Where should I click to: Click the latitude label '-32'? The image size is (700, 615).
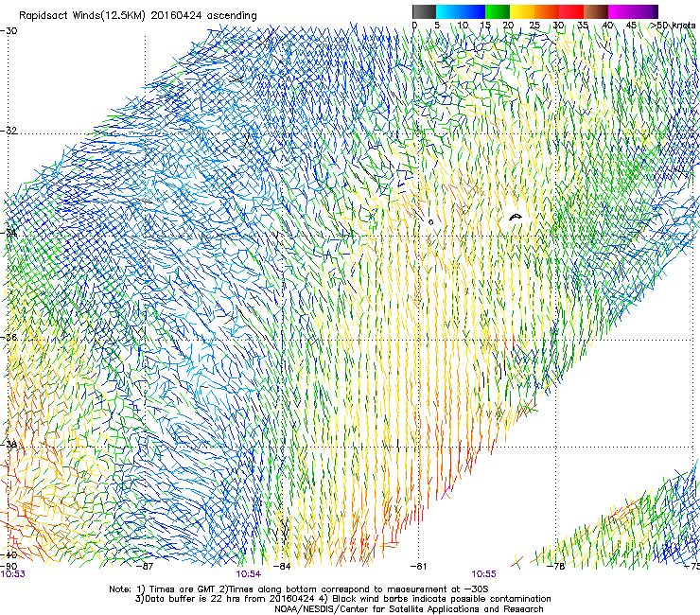[x=9, y=131]
